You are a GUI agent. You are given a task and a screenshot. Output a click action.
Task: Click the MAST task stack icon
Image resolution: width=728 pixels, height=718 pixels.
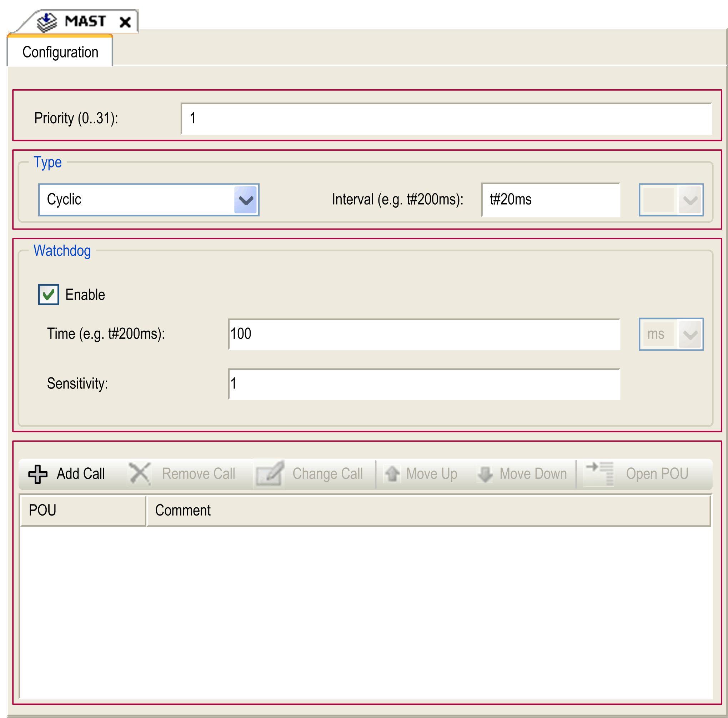pos(47,22)
